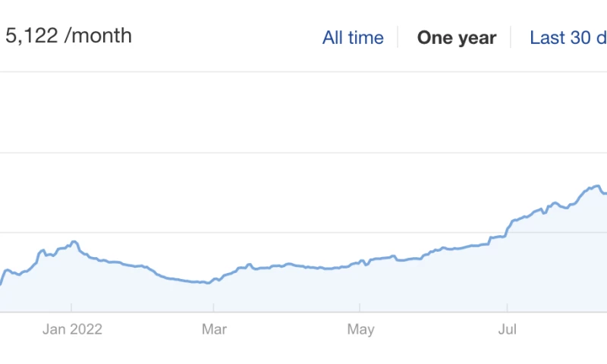The height and width of the screenshot is (364, 607).
Task: Click the line's starting point at the left edge
Action: click(1, 284)
